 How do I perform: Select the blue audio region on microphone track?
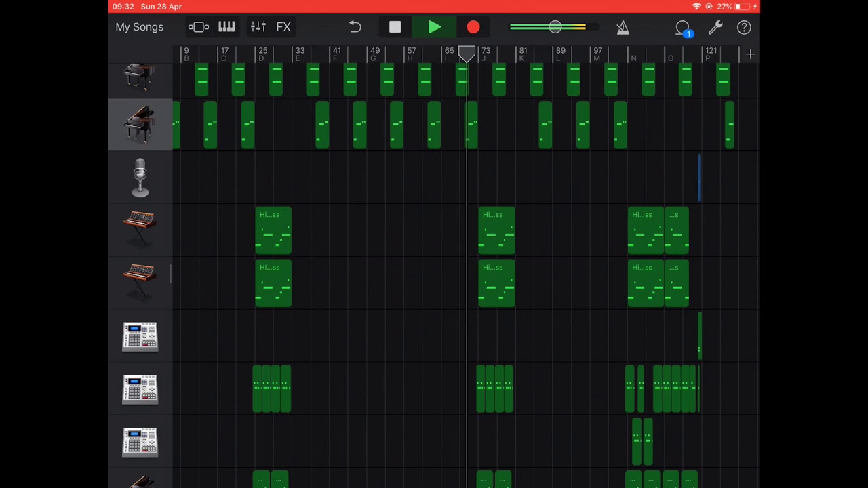699,178
